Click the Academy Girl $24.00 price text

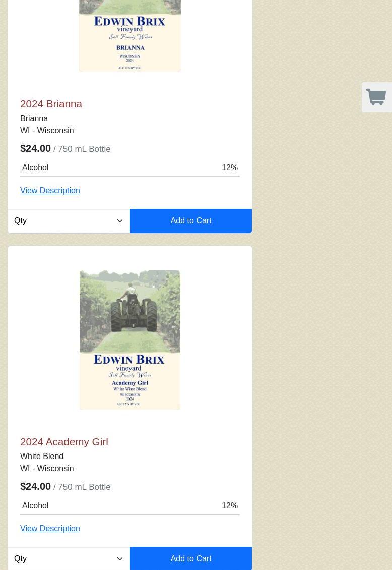(36, 487)
